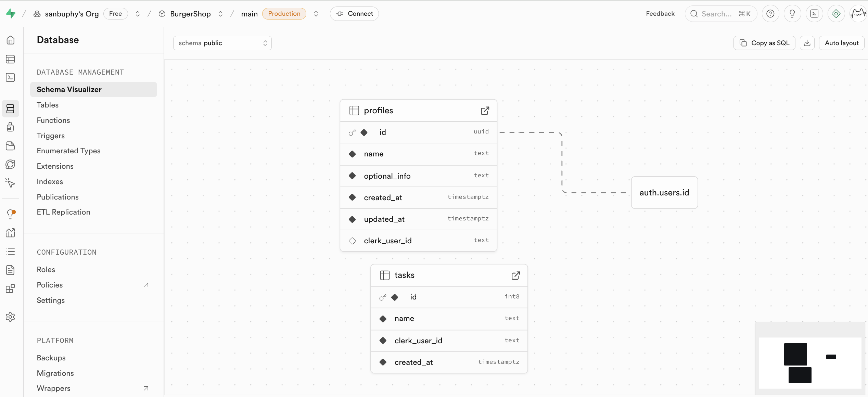Open the main branch switcher chevron
This screenshot has width=868, height=397.
316,14
